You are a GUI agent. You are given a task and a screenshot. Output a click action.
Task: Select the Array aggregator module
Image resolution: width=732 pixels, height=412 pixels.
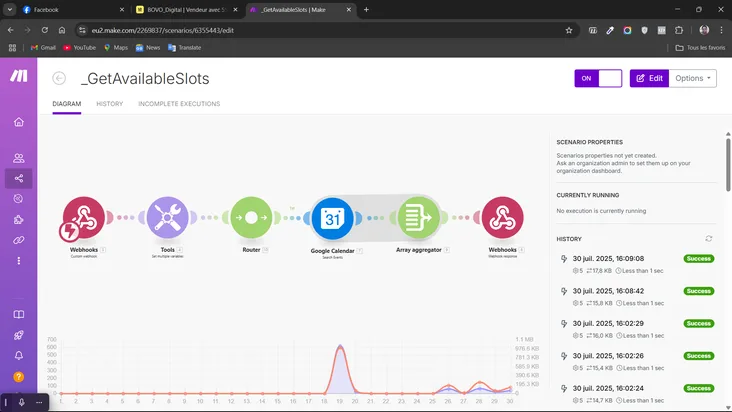(x=418, y=218)
